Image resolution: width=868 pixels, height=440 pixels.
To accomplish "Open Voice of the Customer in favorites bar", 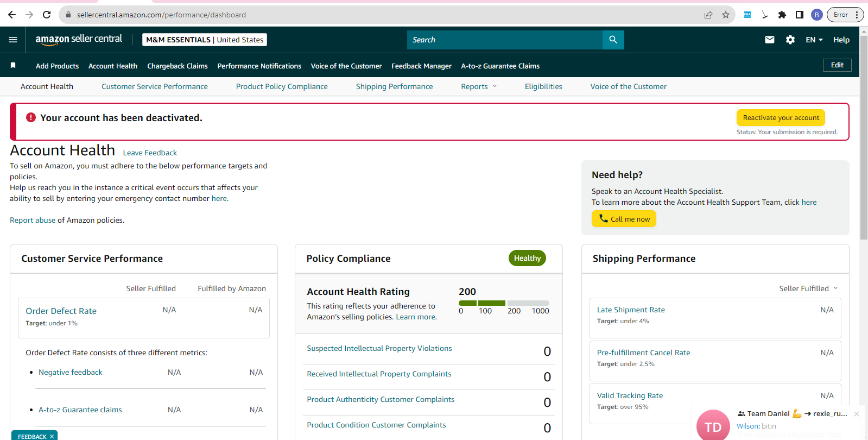I will (x=346, y=66).
